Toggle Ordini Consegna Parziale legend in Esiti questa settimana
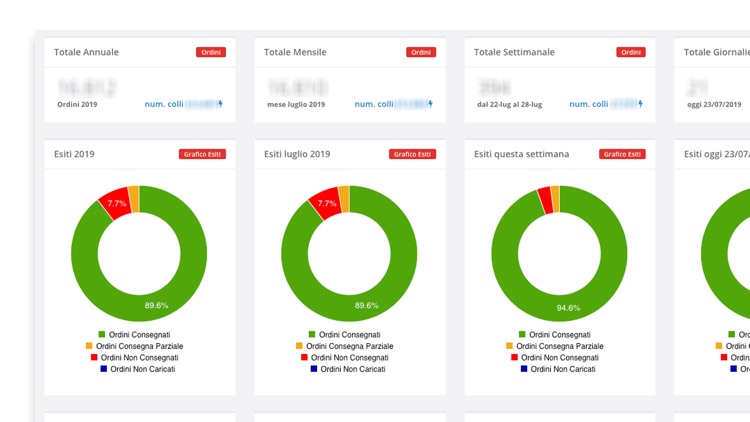Image resolution: width=750 pixels, height=422 pixels. tap(555, 346)
